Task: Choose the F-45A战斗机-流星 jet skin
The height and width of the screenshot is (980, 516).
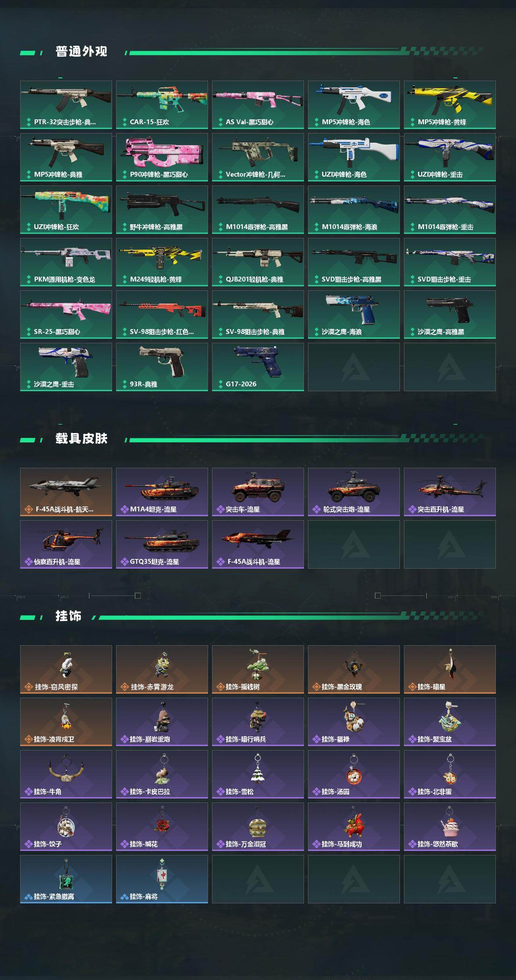Action: [x=258, y=544]
